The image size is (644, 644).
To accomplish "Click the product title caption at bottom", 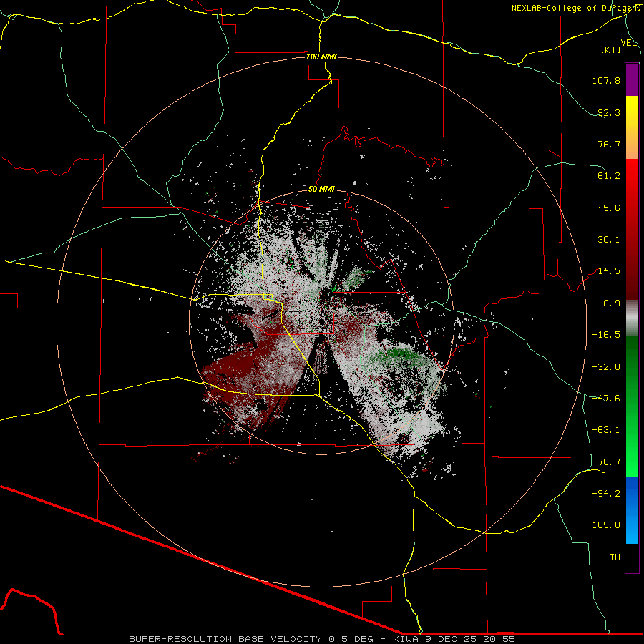I will point(322,639).
